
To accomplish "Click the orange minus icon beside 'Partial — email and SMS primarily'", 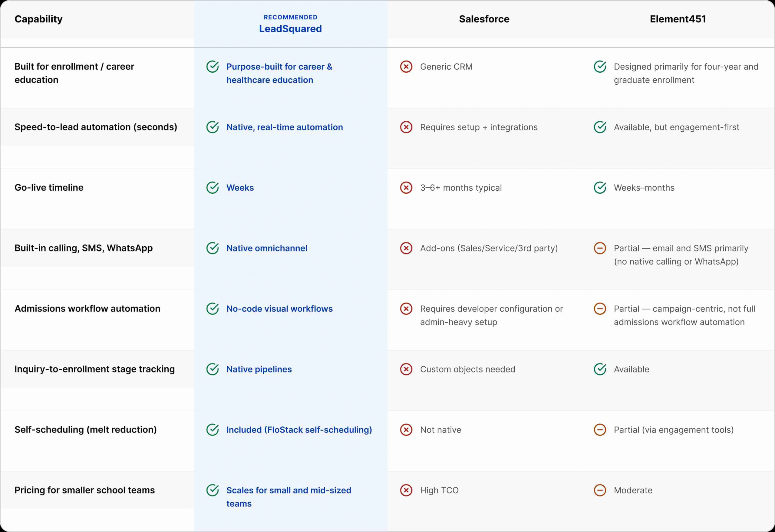I will [x=600, y=248].
